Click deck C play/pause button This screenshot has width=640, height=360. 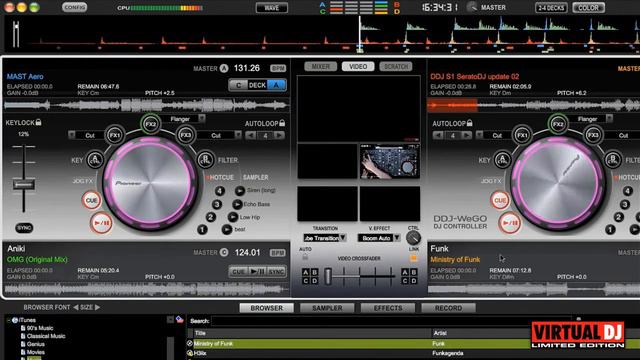coord(257,271)
